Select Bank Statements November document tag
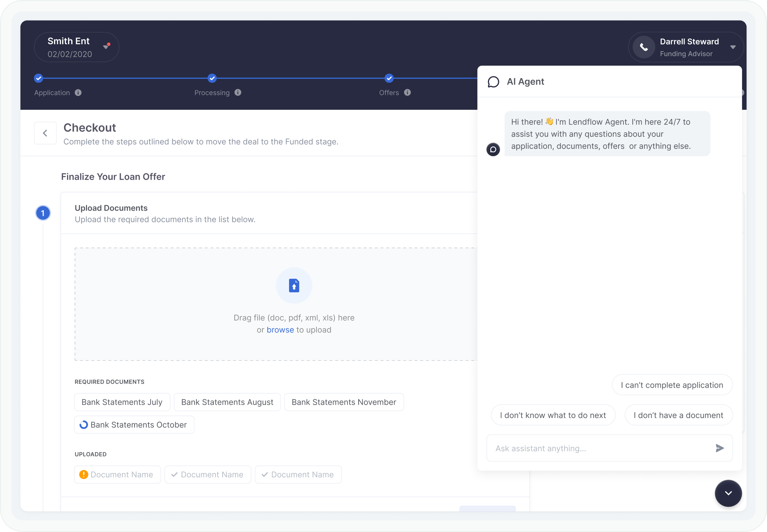Viewport: 767px width, 532px height. coord(344,402)
